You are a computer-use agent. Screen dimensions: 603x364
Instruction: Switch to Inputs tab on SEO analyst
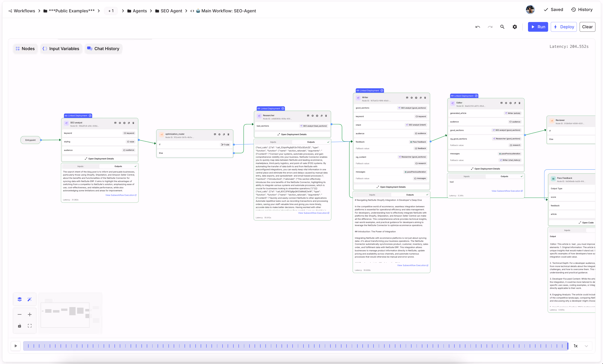coord(80,166)
